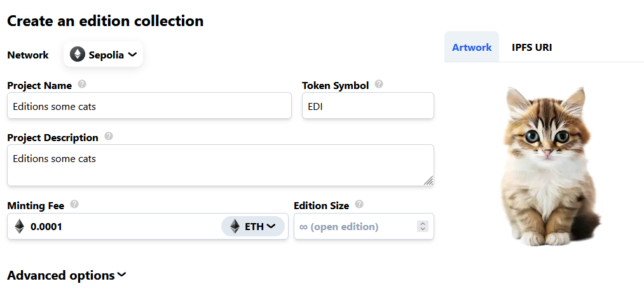644x293 pixels.
Task: Switch to the IPFS URI tab
Action: pyautogui.click(x=531, y=47)
